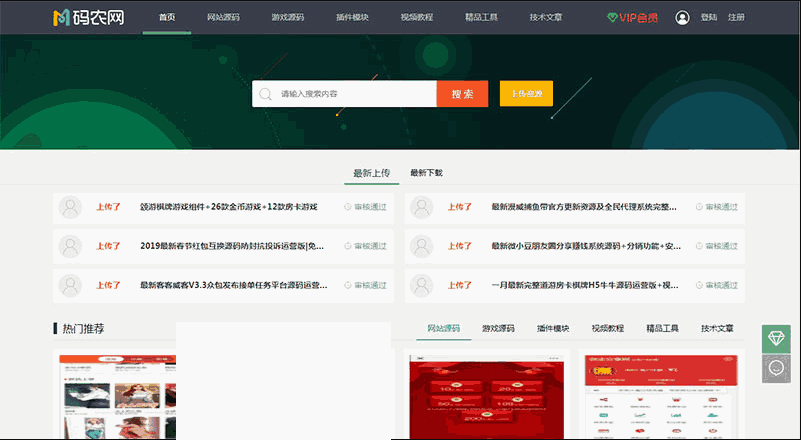Screen dimensions: 801x440
Task: Open the 注册 link in header
Action: coord(736,18)
